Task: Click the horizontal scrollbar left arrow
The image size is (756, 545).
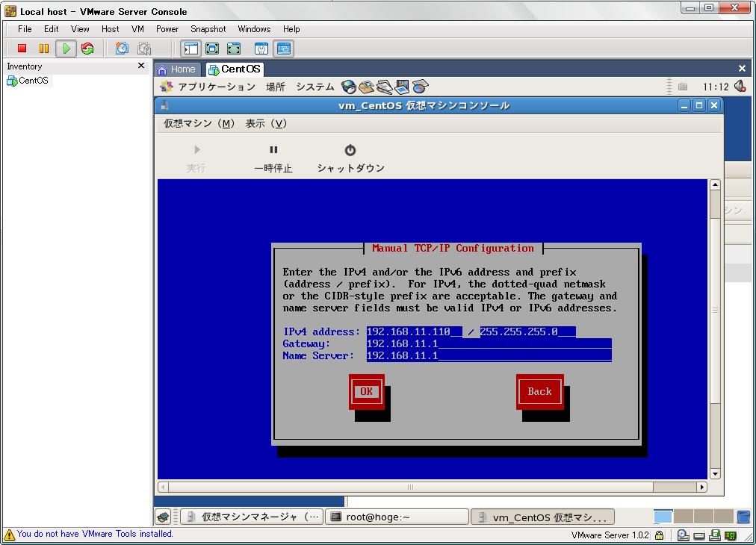Action: 163,488
